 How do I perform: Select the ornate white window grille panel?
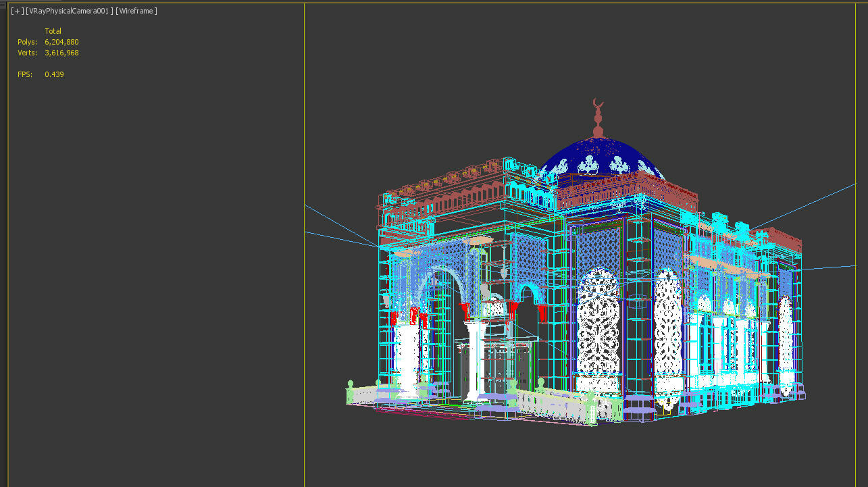pos(598,331)
